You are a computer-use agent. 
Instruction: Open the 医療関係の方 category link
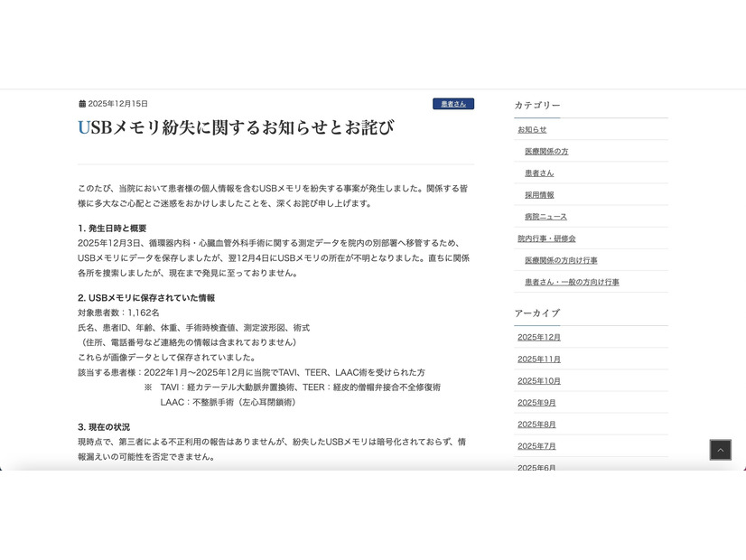tap(547, 151)
